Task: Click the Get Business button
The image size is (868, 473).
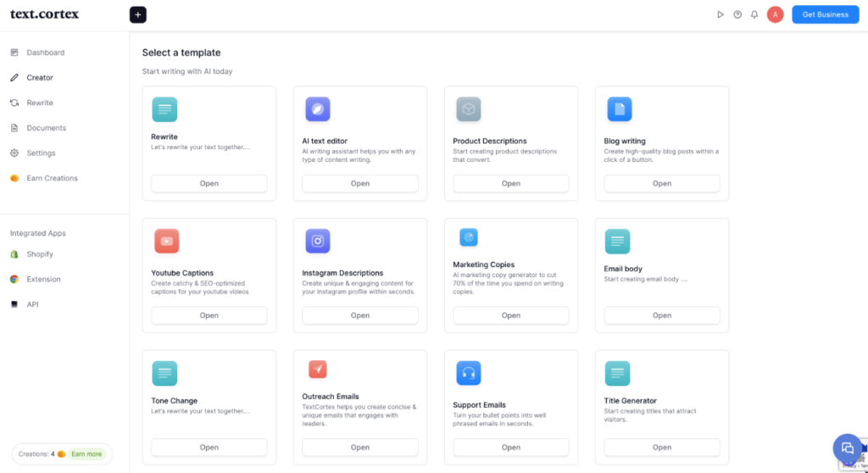Action: (826, 14)
